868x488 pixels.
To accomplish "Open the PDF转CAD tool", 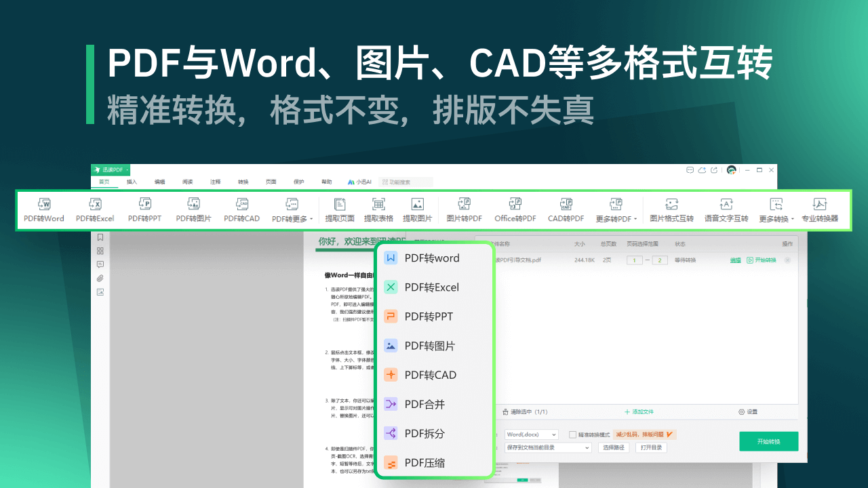I will (x=241, y=210).
